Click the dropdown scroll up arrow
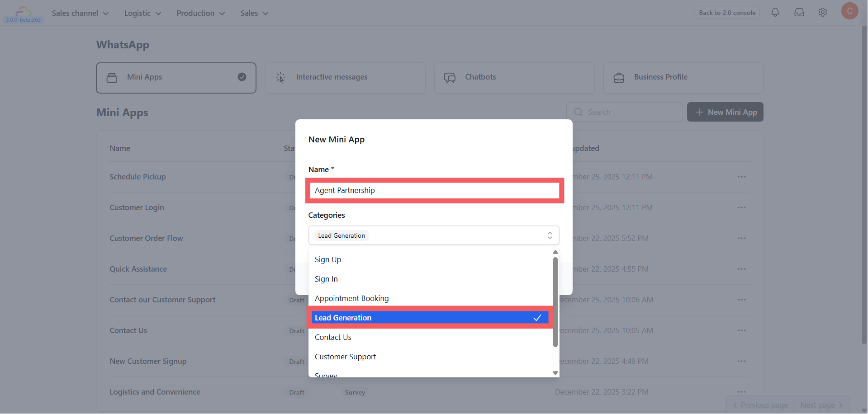Image resolution: width=868 pixels, height=414 pixels. 555,252
